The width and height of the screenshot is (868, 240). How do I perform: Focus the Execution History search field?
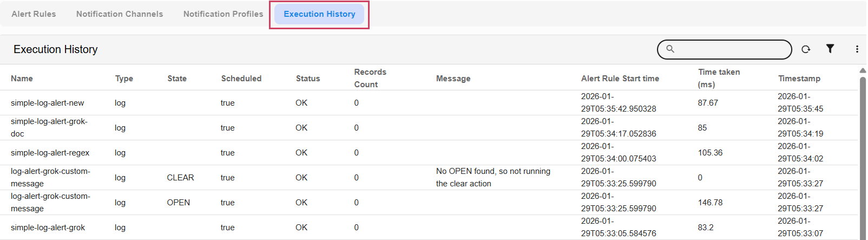click(731, 49)
